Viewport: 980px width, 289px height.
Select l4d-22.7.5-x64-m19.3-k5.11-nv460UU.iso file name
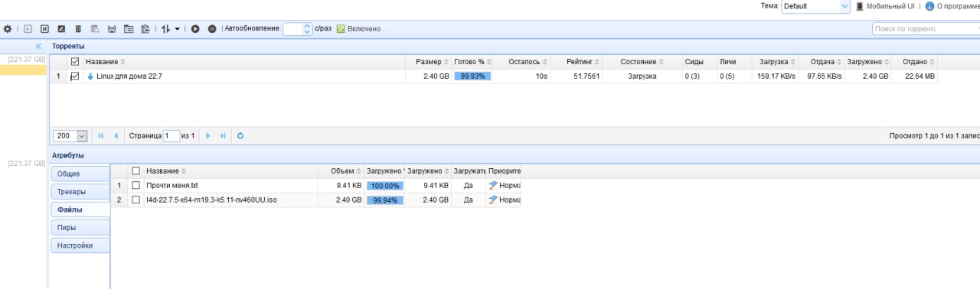tap(211, 200)
